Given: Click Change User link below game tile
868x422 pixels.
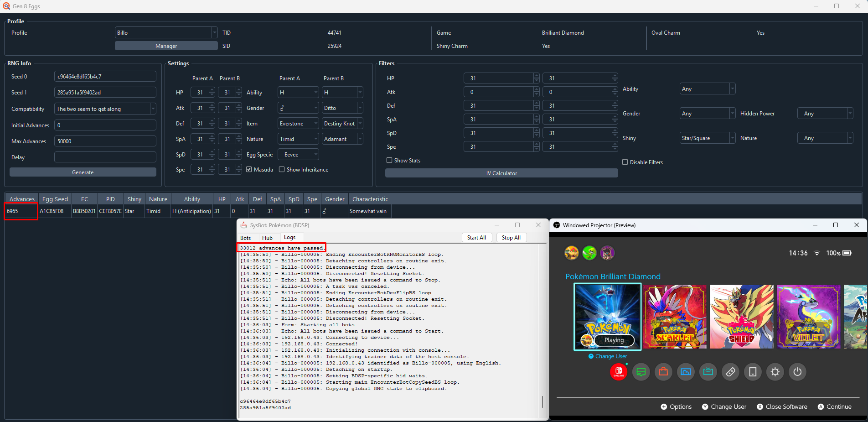Looking at the screenshot, I should click(x=608, y=356).
